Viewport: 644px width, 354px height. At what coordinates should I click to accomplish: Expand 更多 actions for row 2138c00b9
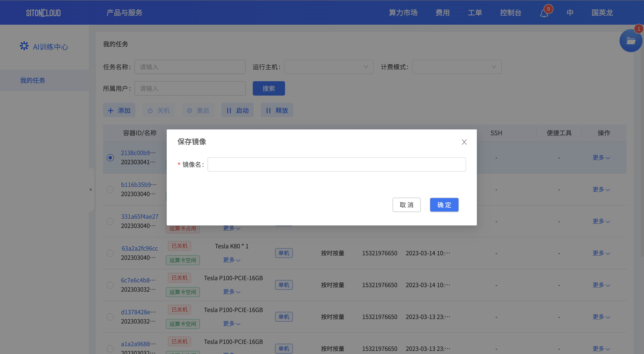(x=601, y=157)
